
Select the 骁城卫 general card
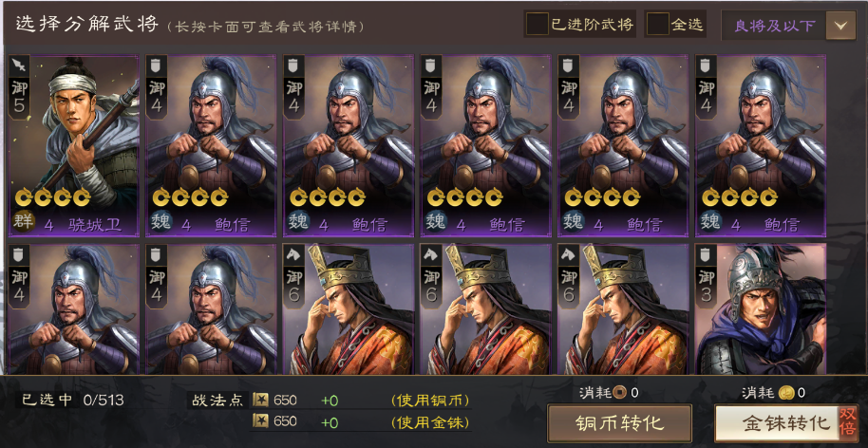pos(74,146)
